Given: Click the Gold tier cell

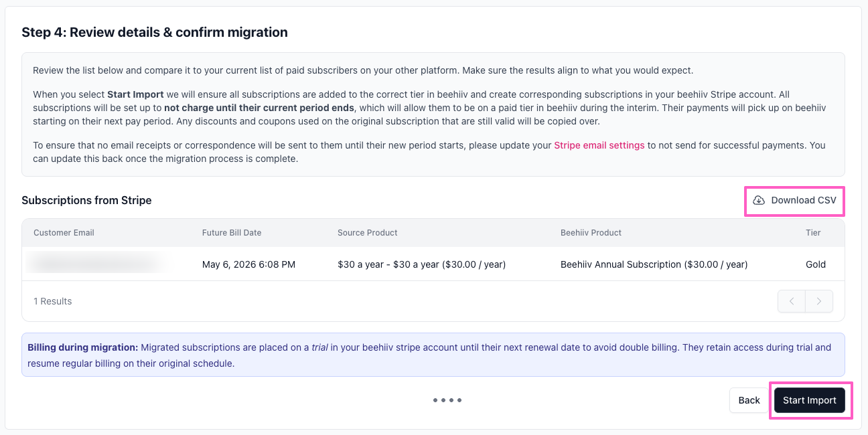Looking at the screenshot, I should 815,264.
